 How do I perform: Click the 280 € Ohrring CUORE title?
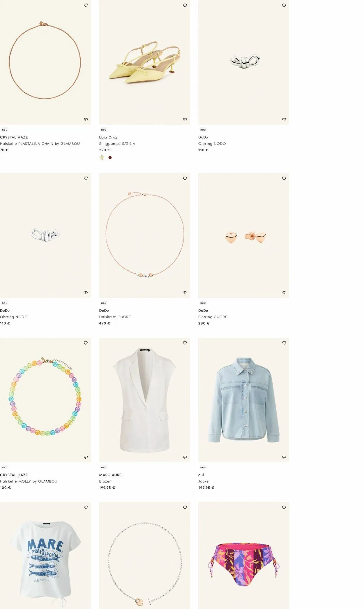(x=213, y=317)
